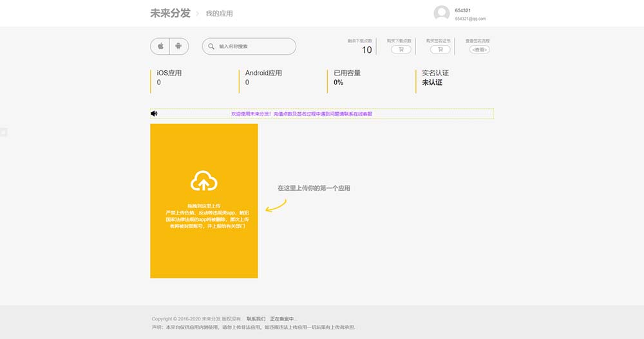This screenshot has width=644, height=339.
Task: Open the 正在备案中 footer link
Action: (x=283, y=318)
